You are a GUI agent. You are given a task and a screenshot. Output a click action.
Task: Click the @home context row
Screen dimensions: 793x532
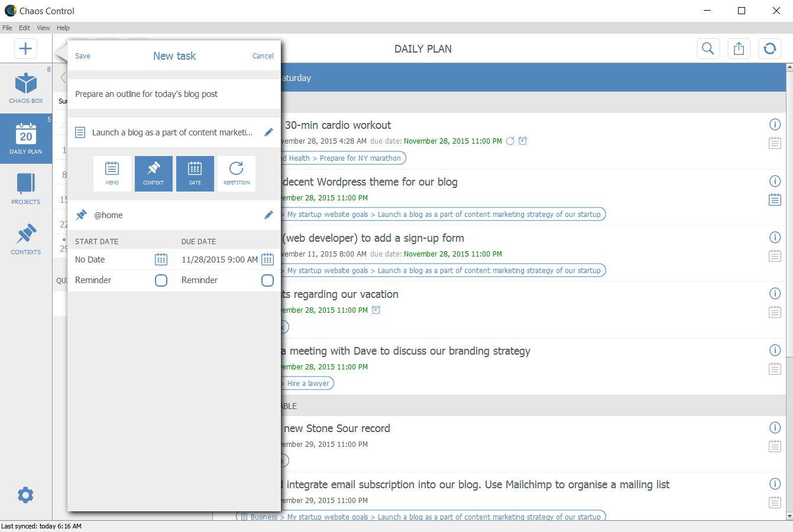[x=174, y=215]
